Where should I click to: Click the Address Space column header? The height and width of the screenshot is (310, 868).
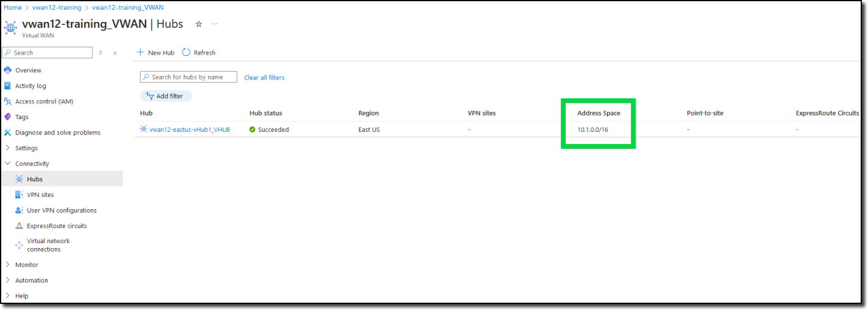tap(599, 113)
